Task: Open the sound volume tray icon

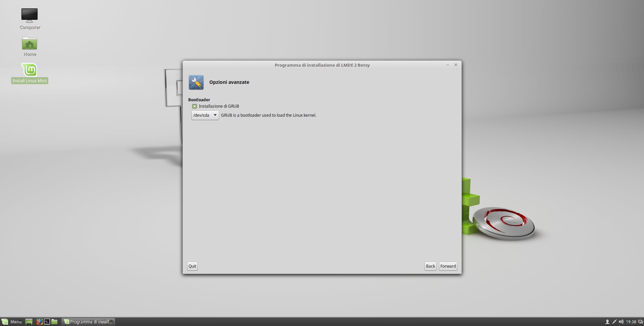Action: [621, 322]
